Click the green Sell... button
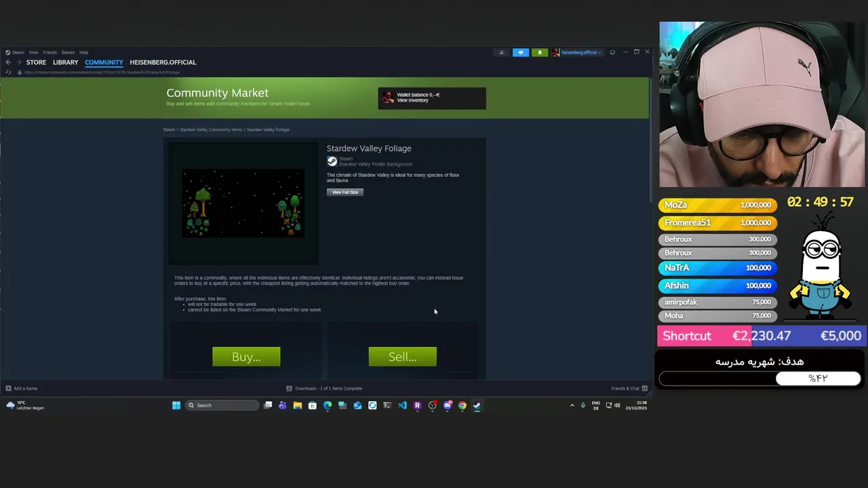Screen dimensions: 868x488 coord(402,357)
